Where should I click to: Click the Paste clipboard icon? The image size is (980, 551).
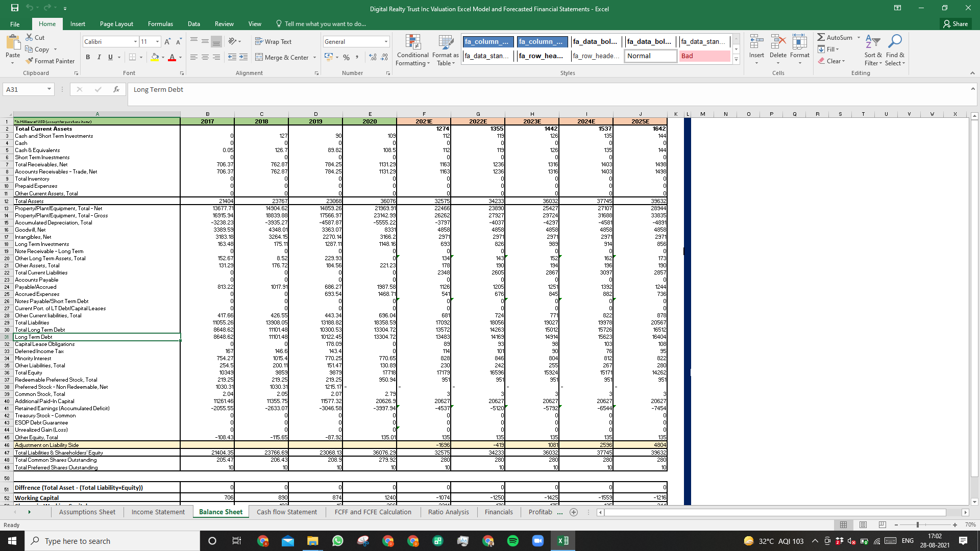coord(13,43)
